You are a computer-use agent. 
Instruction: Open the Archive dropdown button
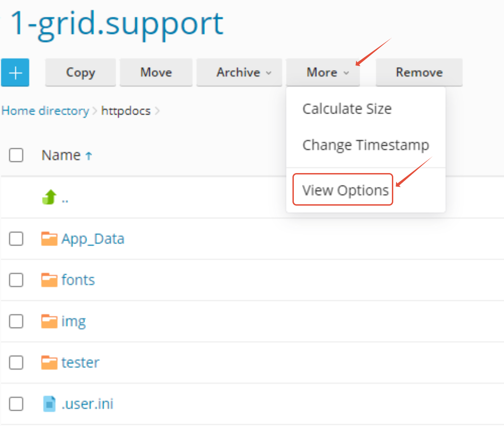pyautogui.click(x=239, y=72)
